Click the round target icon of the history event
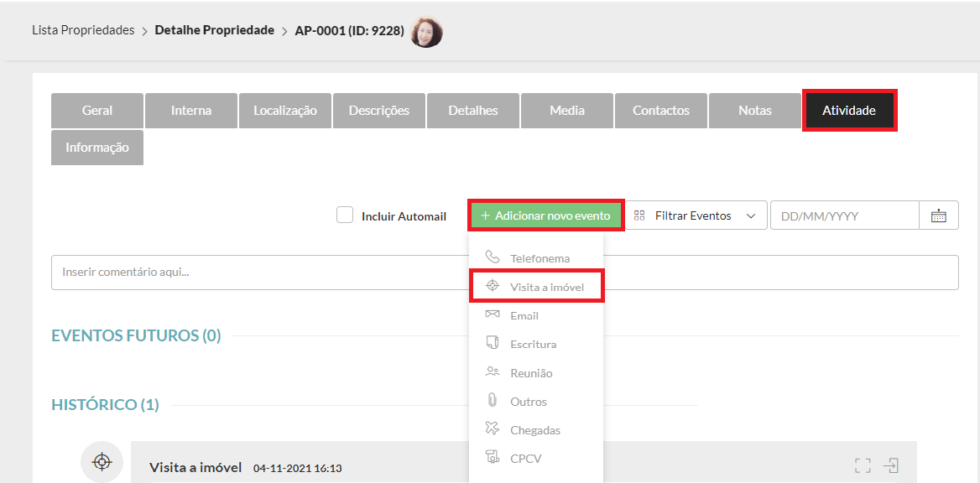Image resolution: width=980 pixels, height=483 pixels. coord(102,462)
